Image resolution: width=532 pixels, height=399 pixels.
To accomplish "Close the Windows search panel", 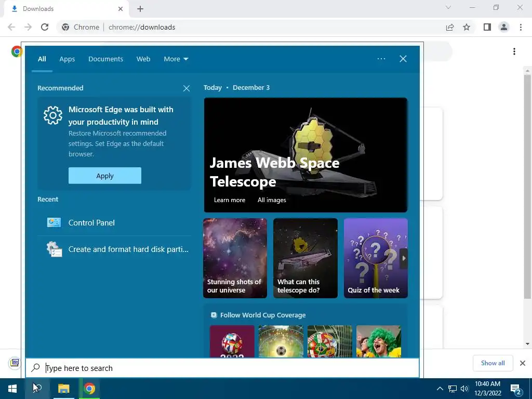I will [x=403, y=59].
